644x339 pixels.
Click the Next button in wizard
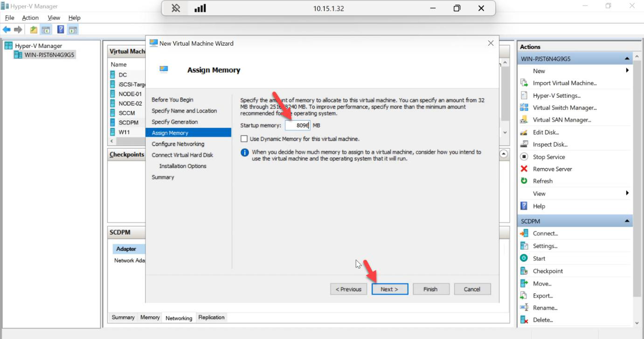pyautogui.click(x=389, y=289)
